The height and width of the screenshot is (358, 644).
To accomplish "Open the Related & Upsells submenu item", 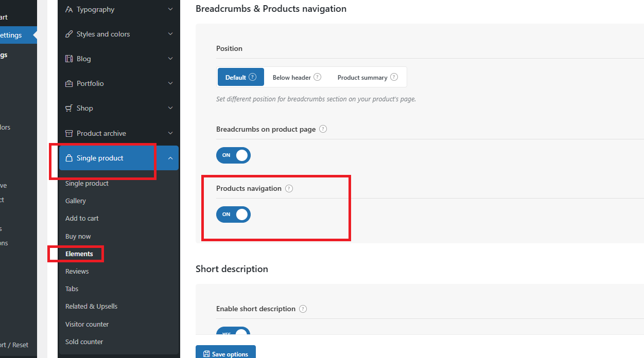I will point(92,306).
